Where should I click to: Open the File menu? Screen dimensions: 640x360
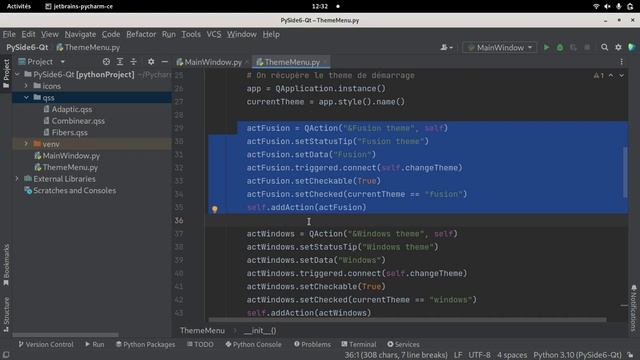pyautogui.click(x=9, y=34)
